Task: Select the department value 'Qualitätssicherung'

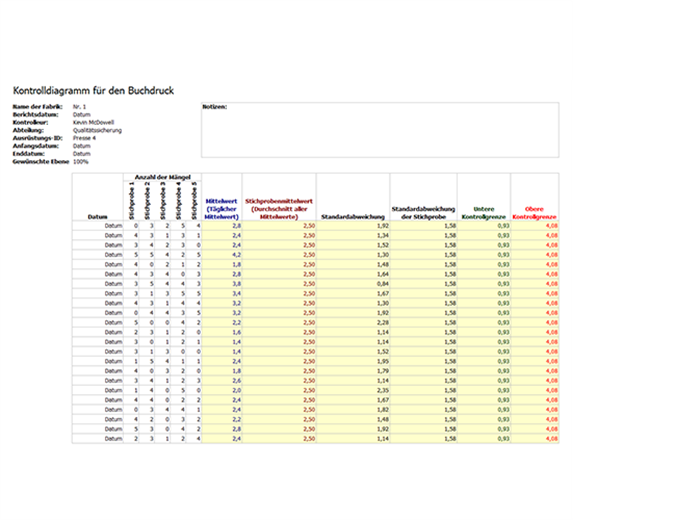Action: pyautogui.click(x=97, y=130)
